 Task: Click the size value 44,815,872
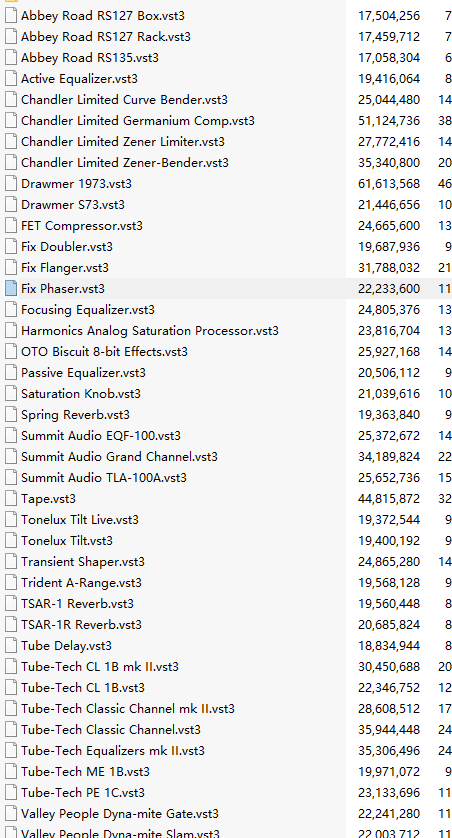point(389,499)
